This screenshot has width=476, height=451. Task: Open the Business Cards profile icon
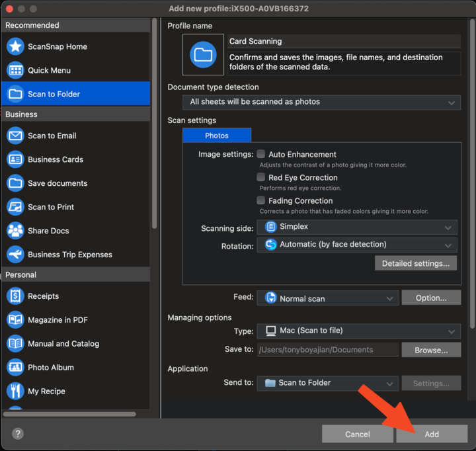[x=15, y=159]
